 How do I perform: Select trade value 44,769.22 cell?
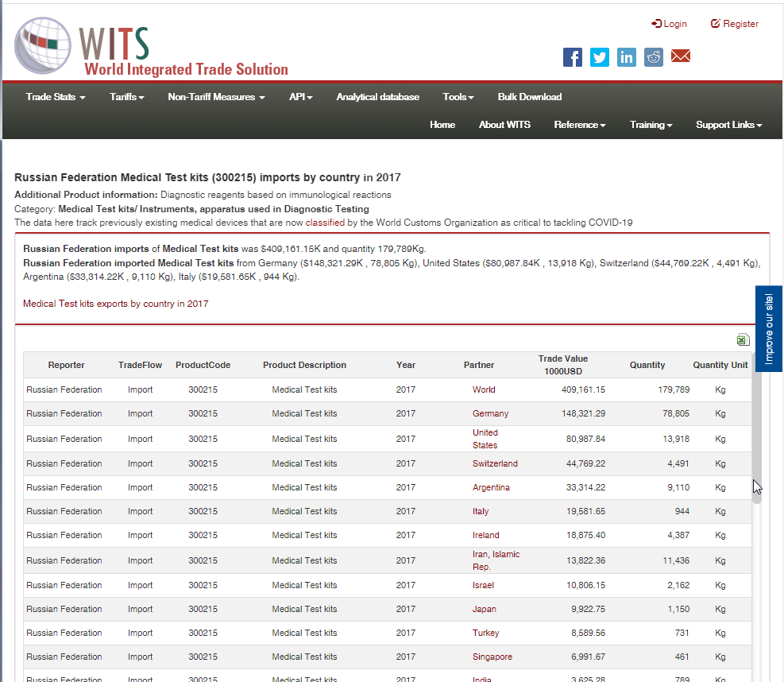tap(585, 464)
